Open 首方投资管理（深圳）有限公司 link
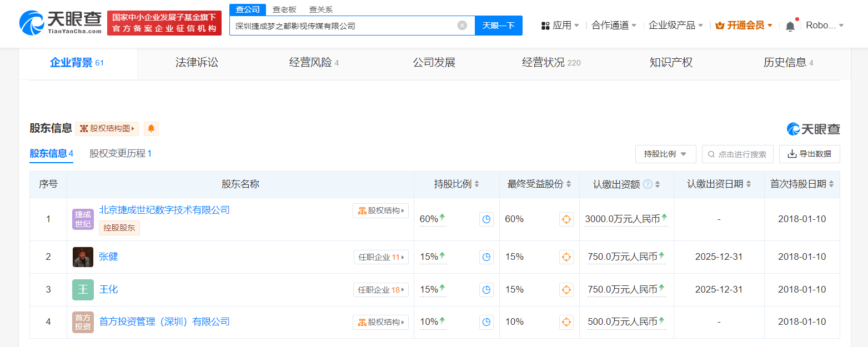The width and height of the screenshot is (868, 347). 164,322
